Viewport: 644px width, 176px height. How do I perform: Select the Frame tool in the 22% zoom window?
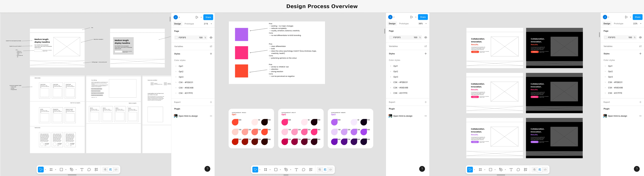tap(480, 170)
